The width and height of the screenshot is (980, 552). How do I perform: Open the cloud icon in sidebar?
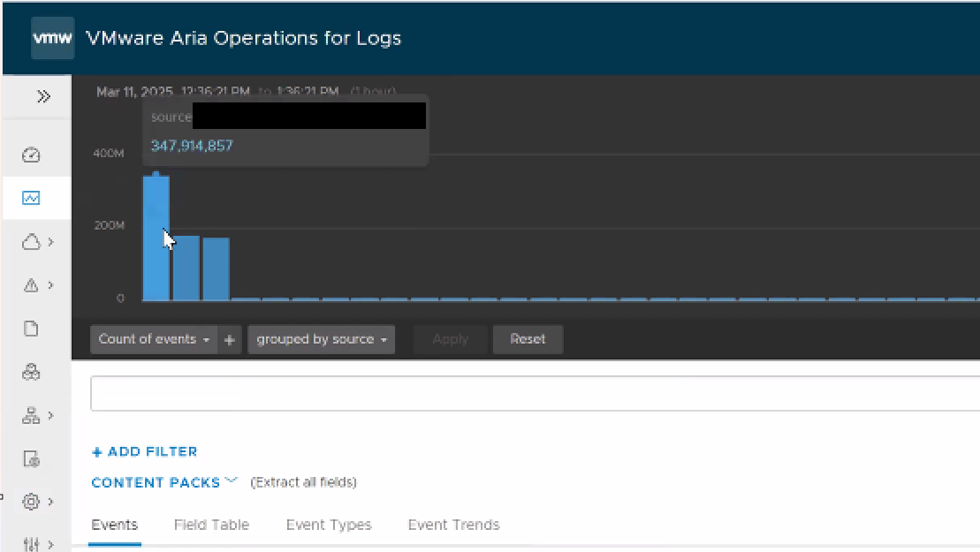pos(31,242)
